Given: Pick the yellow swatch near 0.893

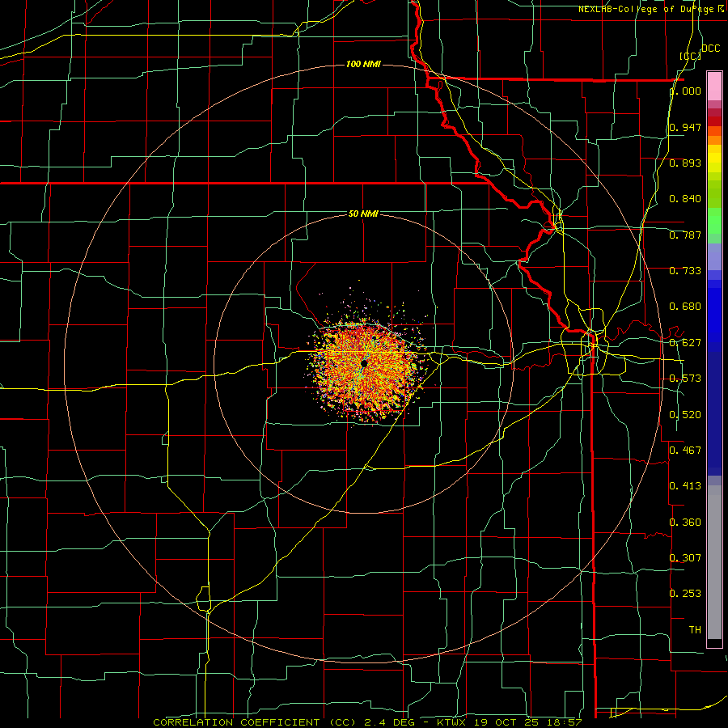Looking at the screenshot, I should 714,163.
